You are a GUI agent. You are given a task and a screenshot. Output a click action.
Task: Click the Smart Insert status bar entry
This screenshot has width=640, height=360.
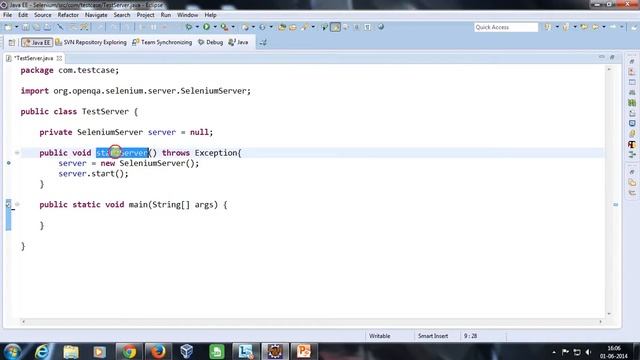point(433,336)
